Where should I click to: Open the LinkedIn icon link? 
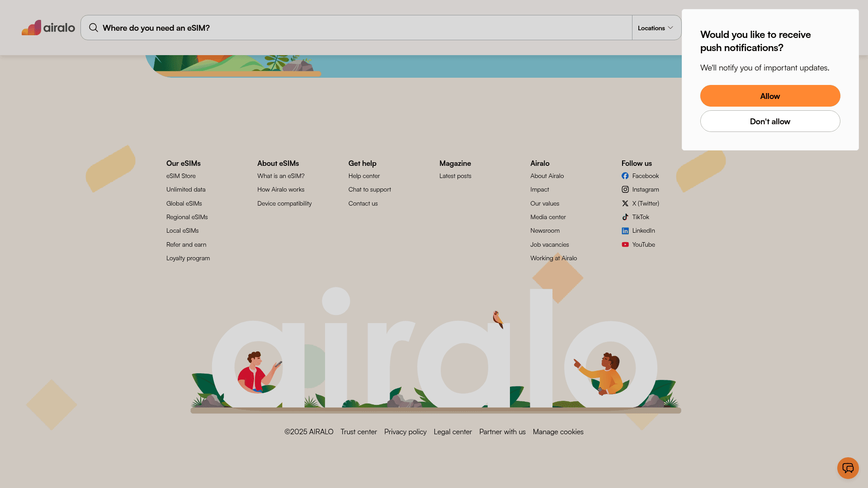626,230
